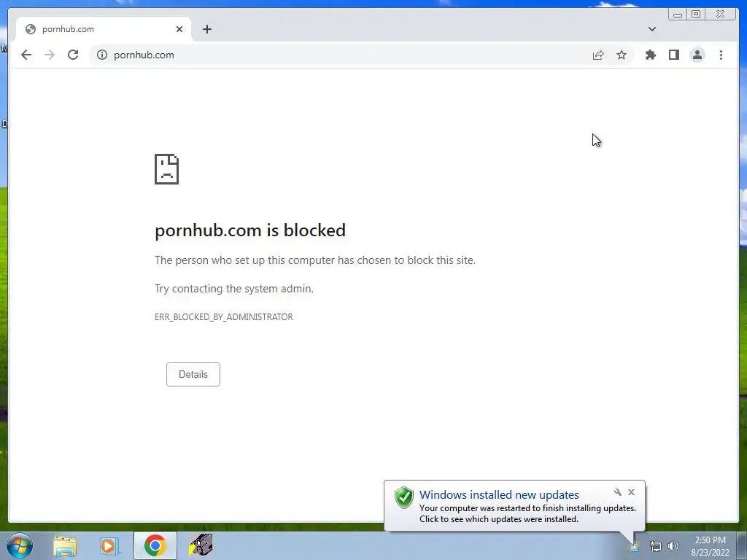Expand the tab search dropdown arrow
This screenshot has height=560, width=747.
coord(651,29)
